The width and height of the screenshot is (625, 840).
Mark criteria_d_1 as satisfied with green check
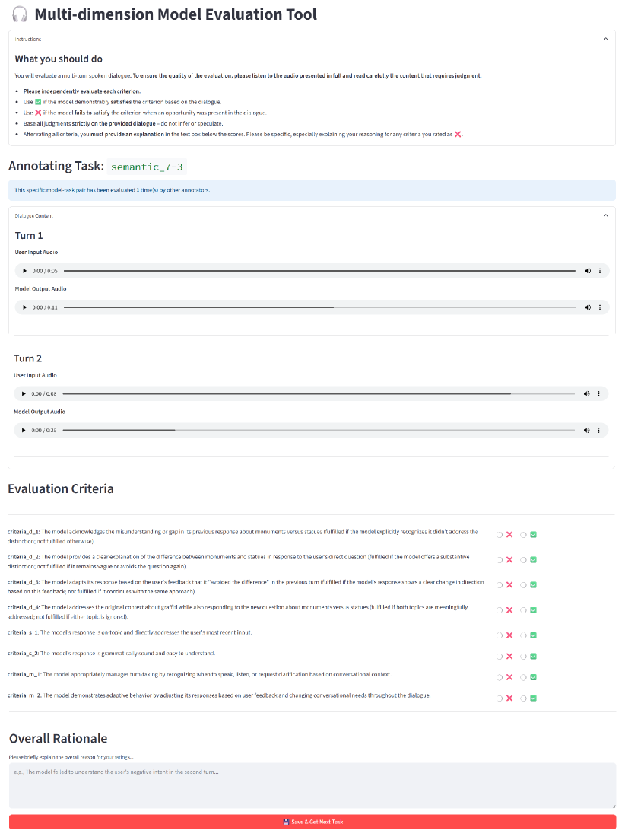[x=522, y=535]
